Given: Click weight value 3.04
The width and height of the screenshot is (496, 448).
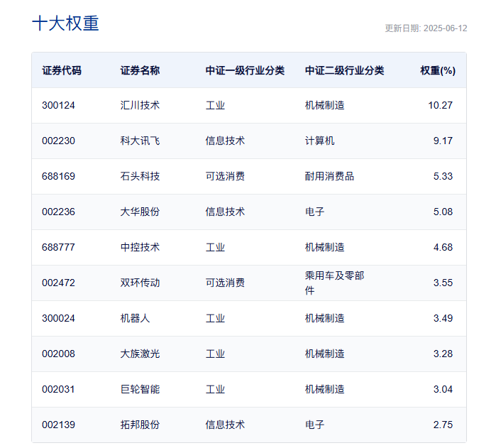Looking at the screenshot, I should tap(443, 389).
